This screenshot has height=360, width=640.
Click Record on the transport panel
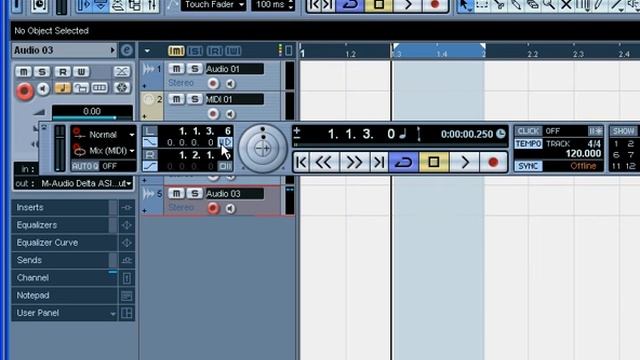[x=493, y=162]
